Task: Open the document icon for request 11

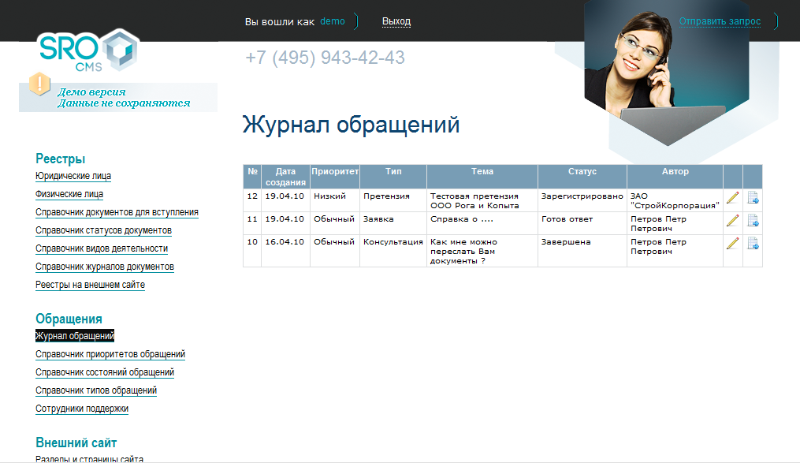Action: [753, 220]
